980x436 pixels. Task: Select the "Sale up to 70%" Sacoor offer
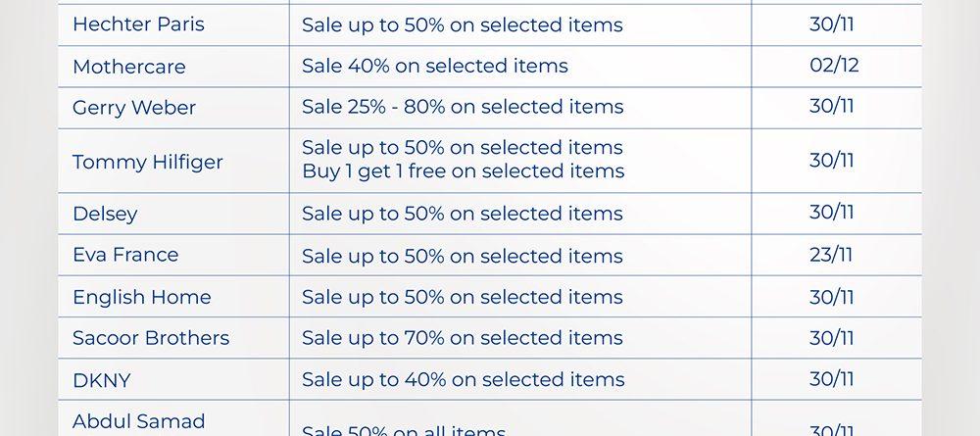(462, 339)
